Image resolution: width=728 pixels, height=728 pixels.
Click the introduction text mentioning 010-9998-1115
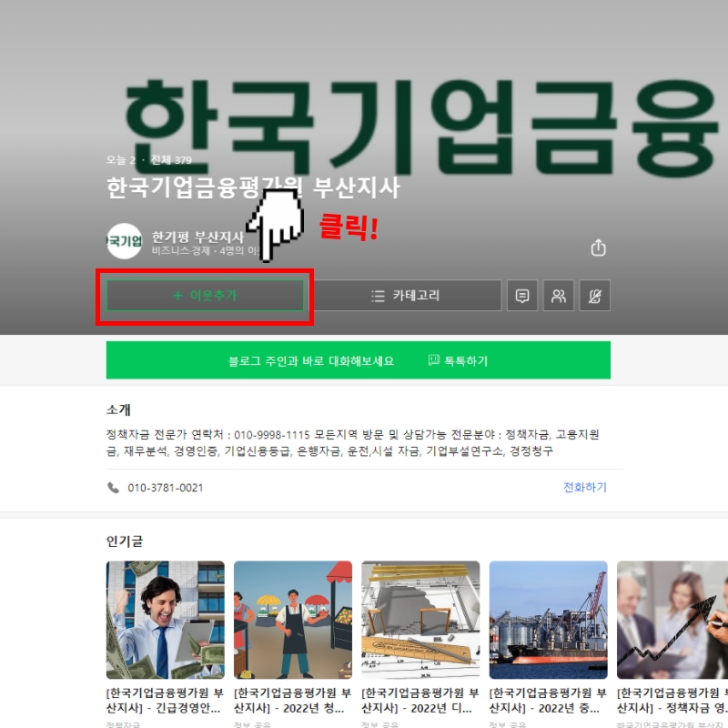pyautogui.click(x=353, y=442)
